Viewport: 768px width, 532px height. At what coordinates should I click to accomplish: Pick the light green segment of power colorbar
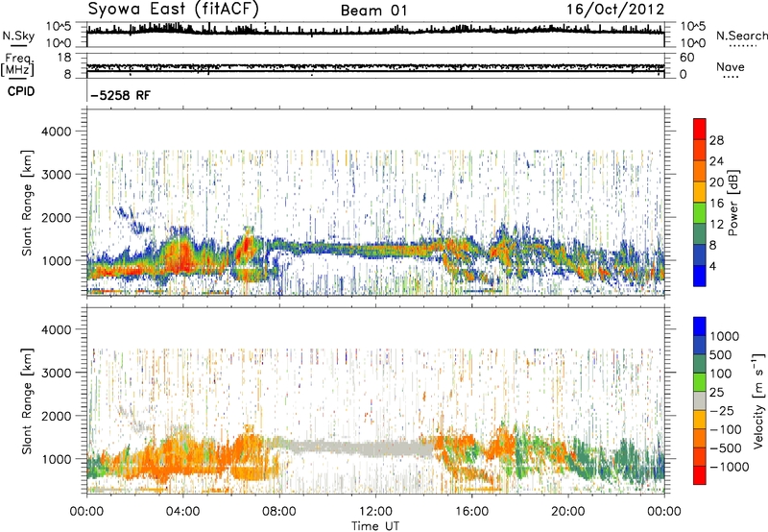point(700,213)
